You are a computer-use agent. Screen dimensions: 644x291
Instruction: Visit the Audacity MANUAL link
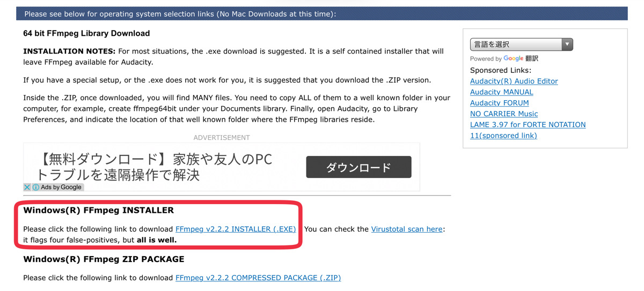coord(502,92)
